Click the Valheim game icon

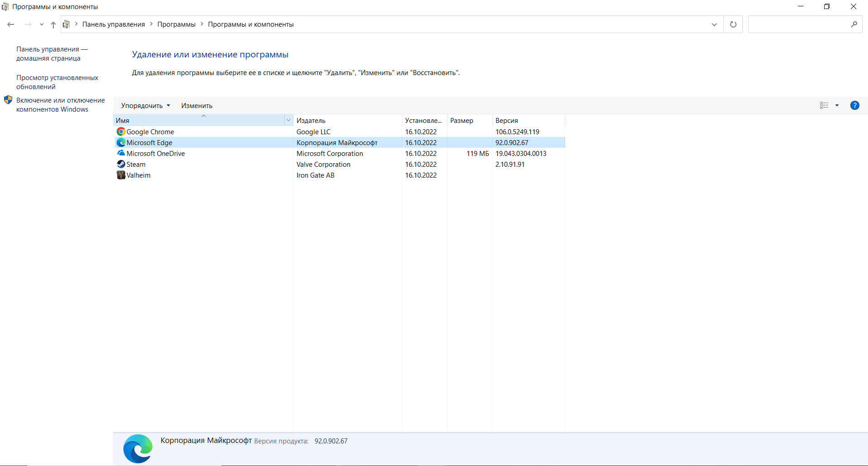pos(121,175)
